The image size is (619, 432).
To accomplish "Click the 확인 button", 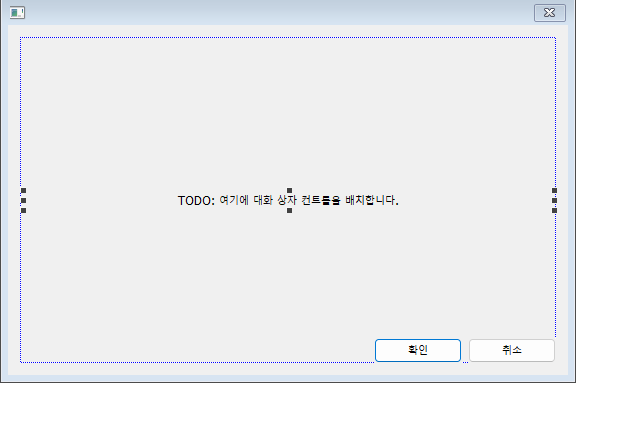I will click(x=418, y=350).
